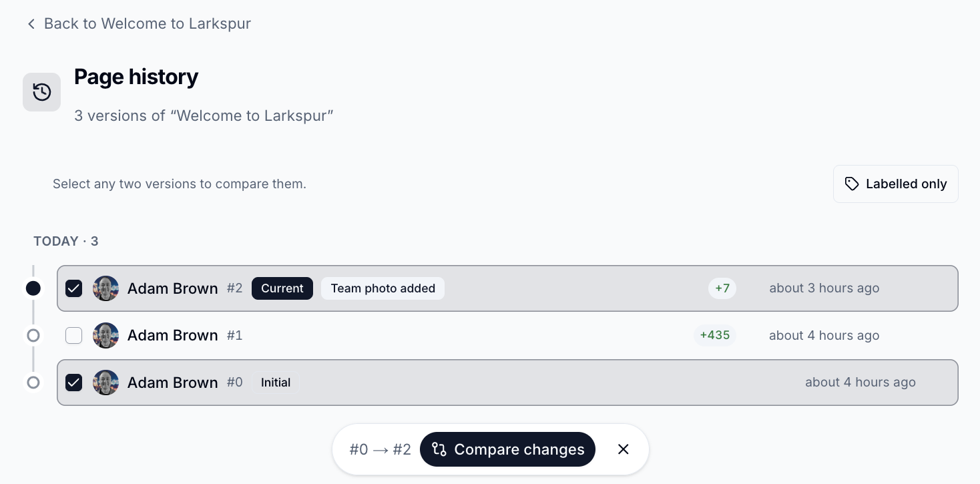
Task: Click the Current badge on version #2
Action: pos(282,288)
